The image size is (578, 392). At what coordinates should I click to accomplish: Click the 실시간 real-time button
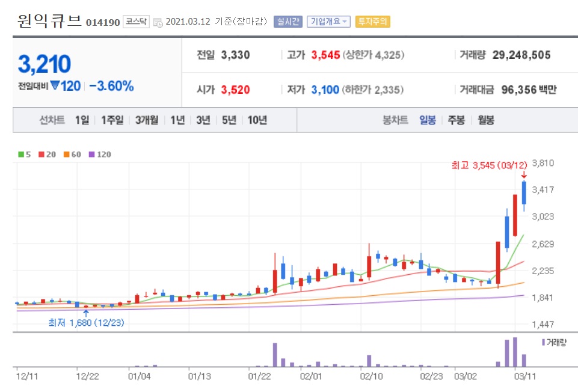[x=288, y=22]
